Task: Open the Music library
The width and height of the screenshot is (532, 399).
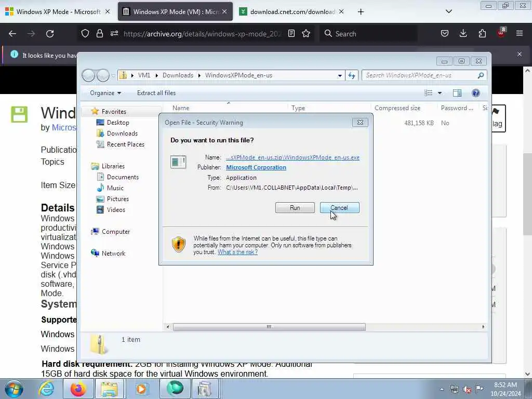Action: point(115,188)
